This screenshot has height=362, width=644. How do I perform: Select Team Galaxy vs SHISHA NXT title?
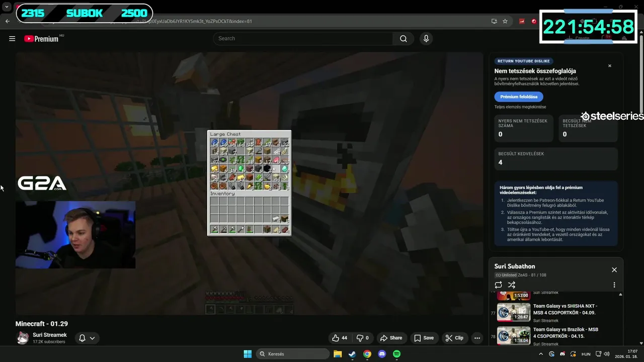(565, 309)
